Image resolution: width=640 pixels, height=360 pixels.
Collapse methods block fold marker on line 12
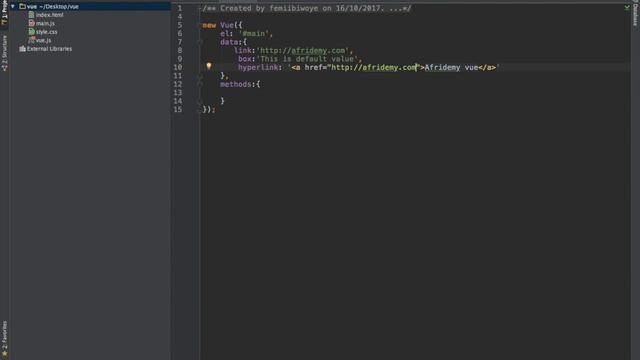point(200,84)
